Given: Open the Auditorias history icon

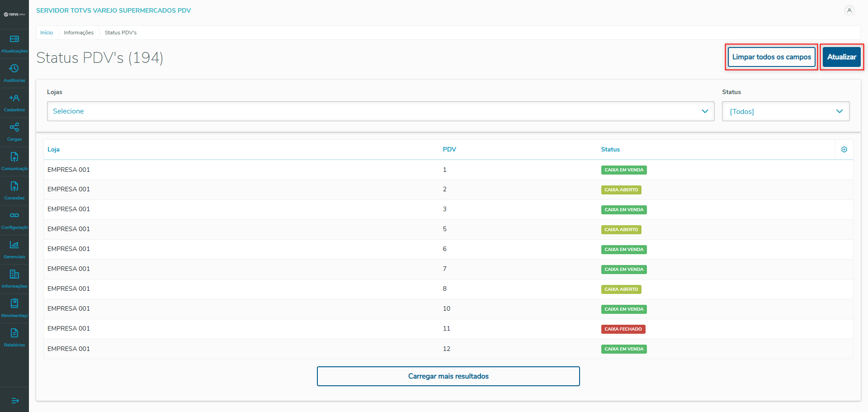Looking at the screenshot, I should 14,69.
